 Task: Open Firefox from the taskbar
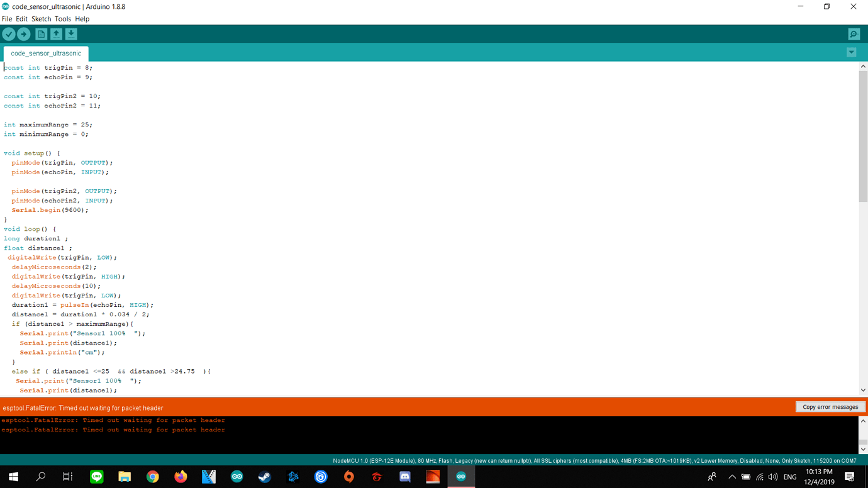181,477
